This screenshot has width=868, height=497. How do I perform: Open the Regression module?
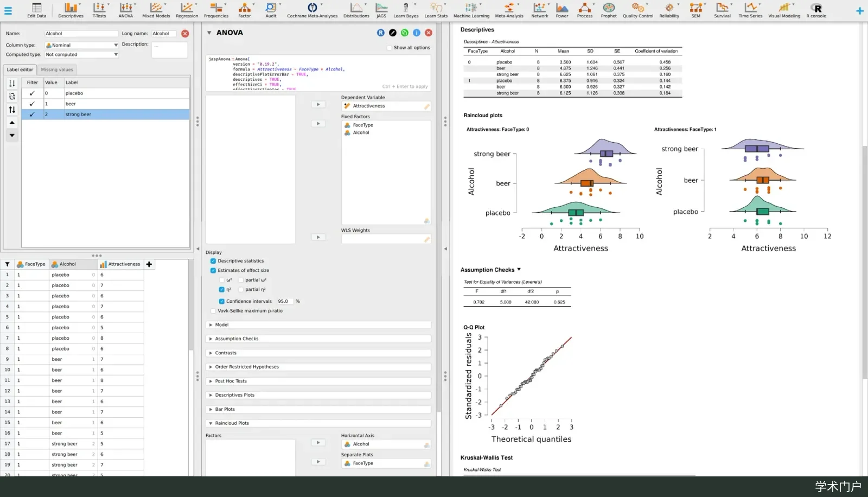coord(187,10)
